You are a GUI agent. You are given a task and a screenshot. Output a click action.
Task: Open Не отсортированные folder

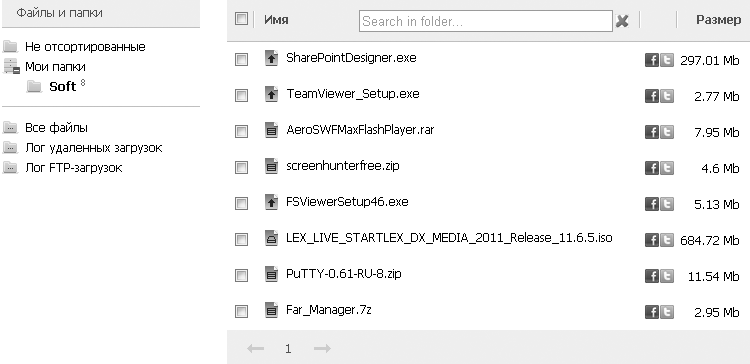tap(85, 47)
